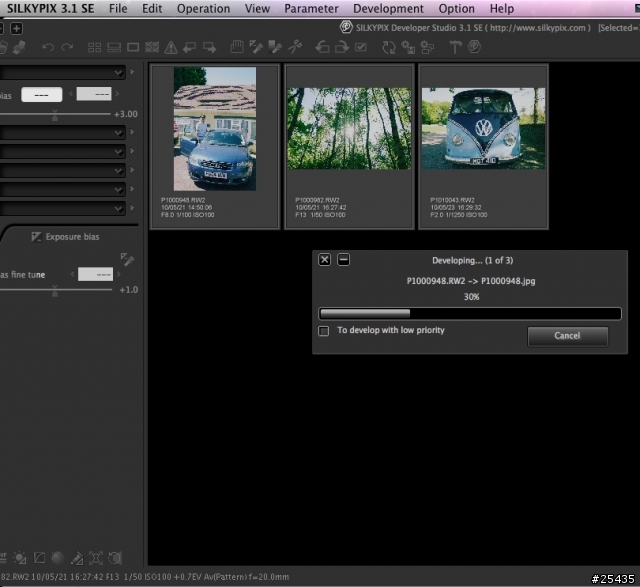Select the hand pan tool
Screen dimensions: 640x587
(x=237, y=47)
